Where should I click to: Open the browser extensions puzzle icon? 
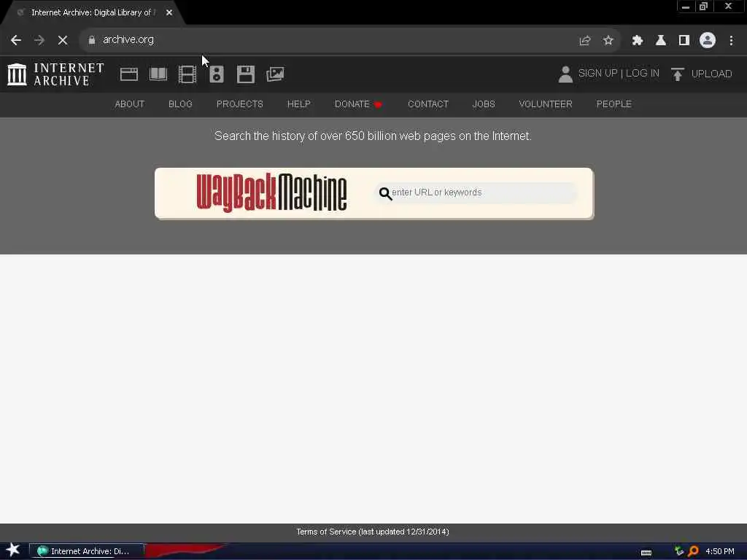(638, 41)
